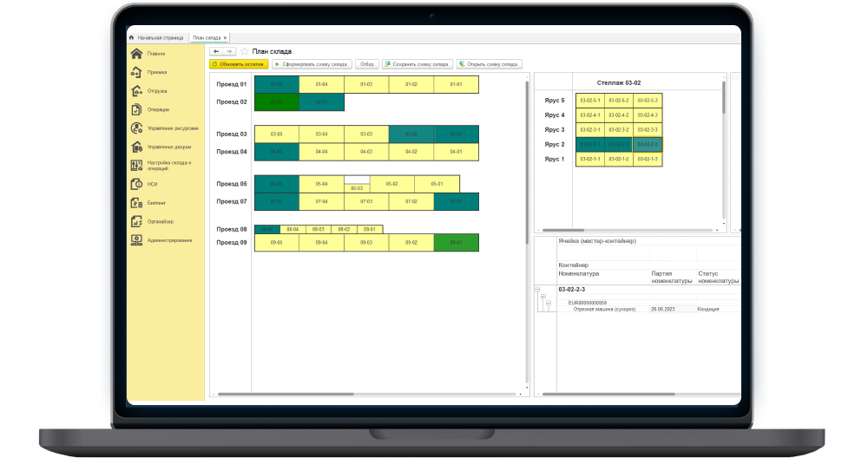Image resolution: width=868 pixels, height=458 pixels.
Task: Select highlighted tier cell 03-02-2-3
Action: click(648, 145)
